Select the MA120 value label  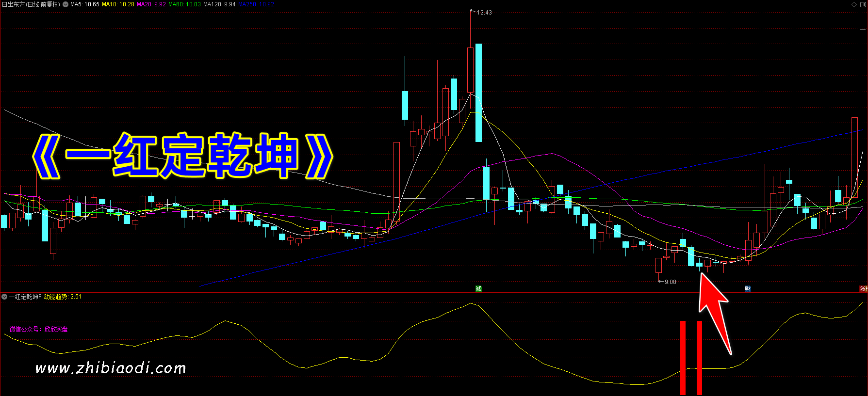[219, 4]
